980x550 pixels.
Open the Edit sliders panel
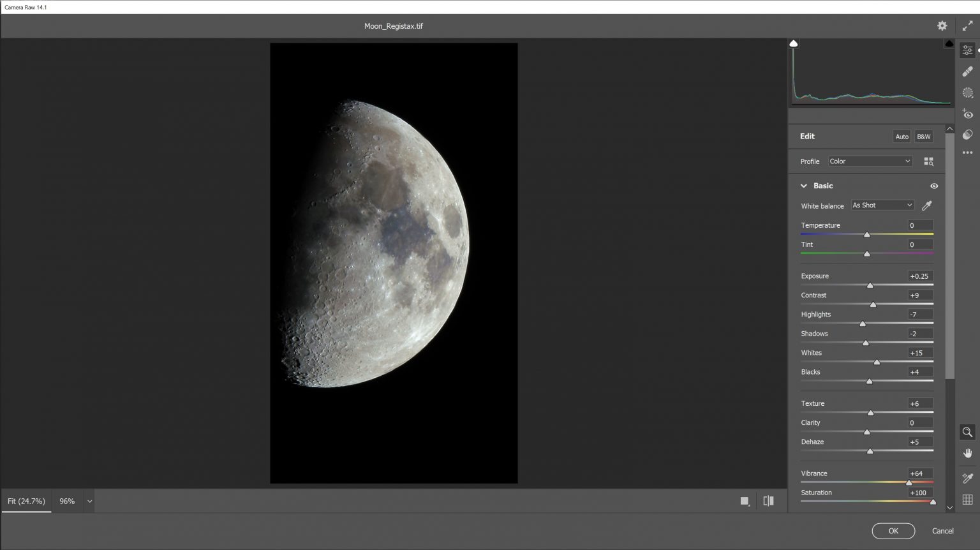coord(967,50)
